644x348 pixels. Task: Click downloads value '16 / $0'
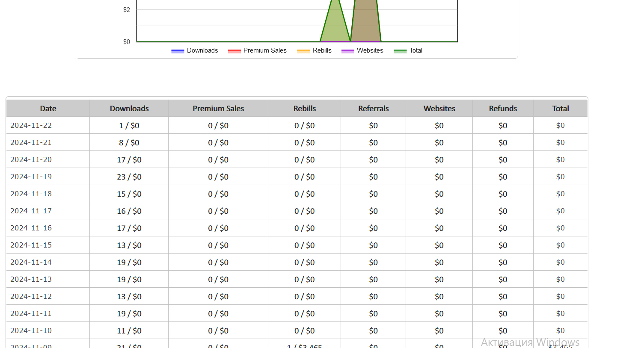click(129, 211)
